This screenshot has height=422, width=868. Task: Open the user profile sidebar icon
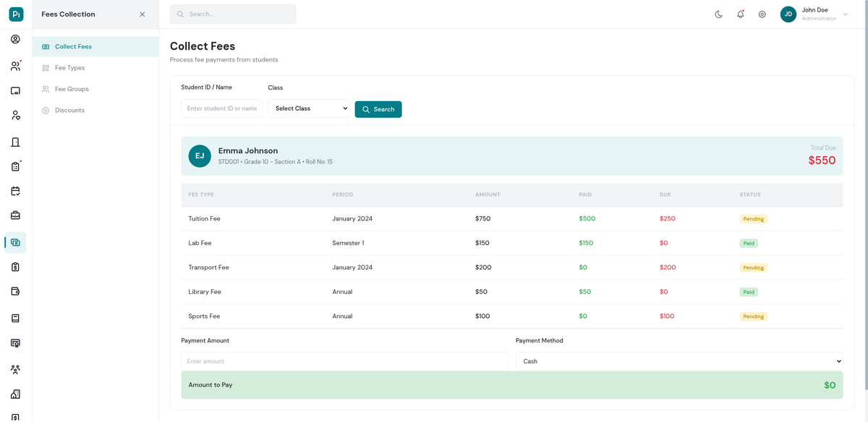[15, 39]
